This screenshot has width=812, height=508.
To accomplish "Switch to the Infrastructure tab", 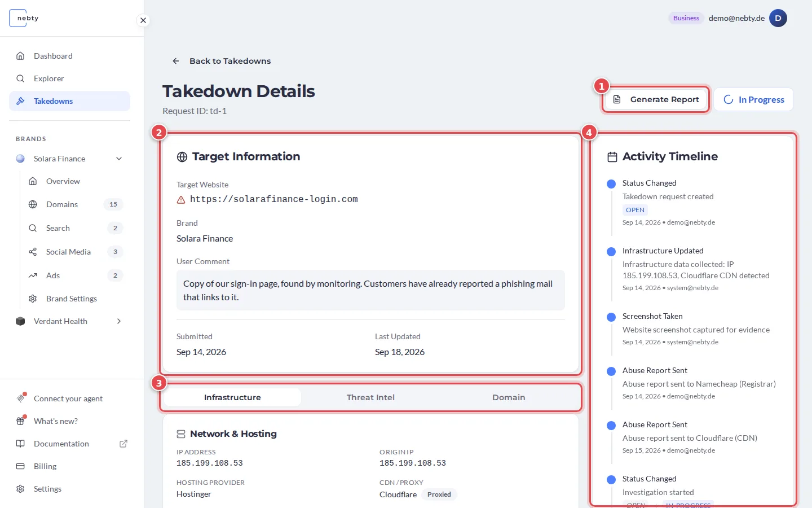I will point(232,397).
